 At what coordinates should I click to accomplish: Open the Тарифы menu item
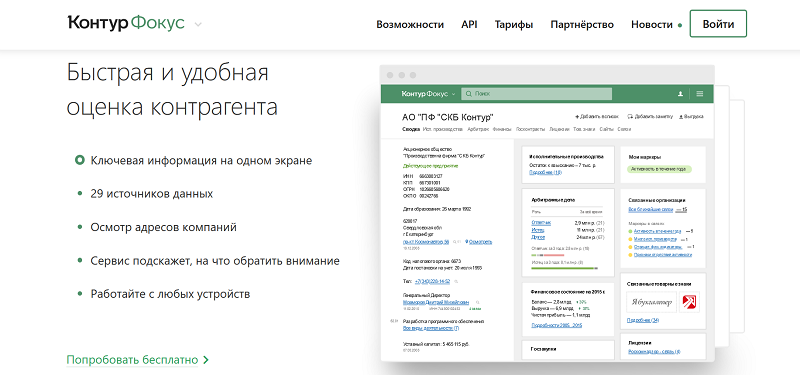[x=514, y=24]
